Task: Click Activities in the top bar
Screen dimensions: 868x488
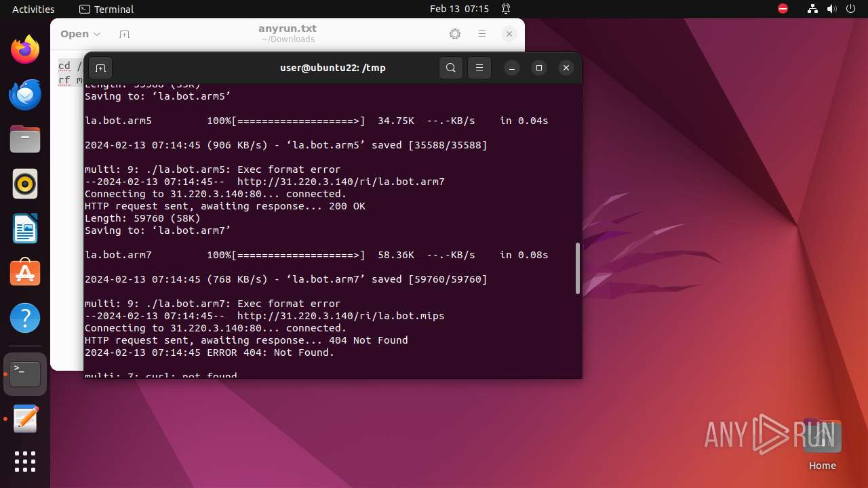Action: pyautogui.click(x=33, y=9)
